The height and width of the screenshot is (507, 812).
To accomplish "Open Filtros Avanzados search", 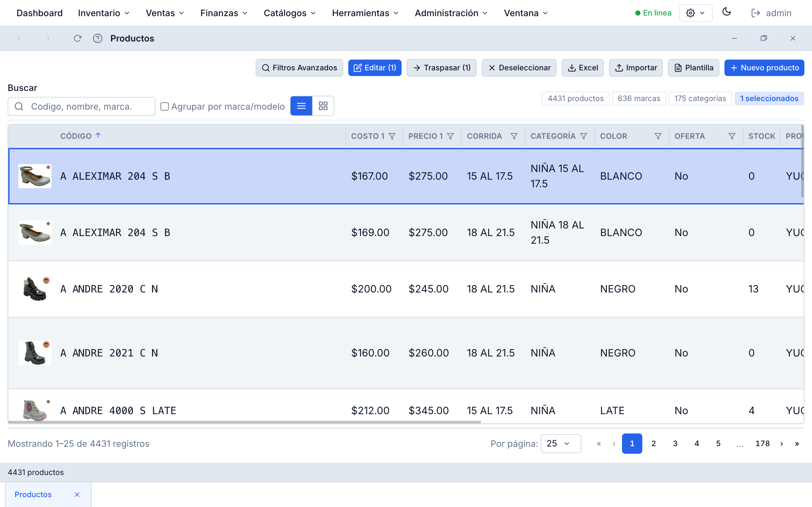I will coord(299,67).
